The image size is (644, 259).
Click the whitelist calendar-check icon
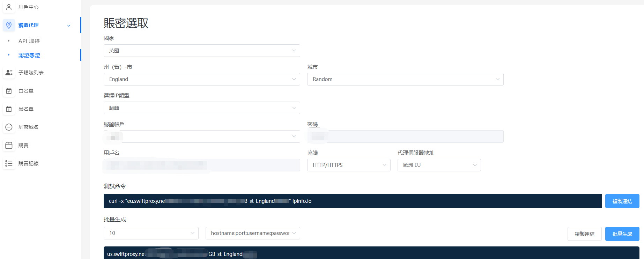pos(9,91)
